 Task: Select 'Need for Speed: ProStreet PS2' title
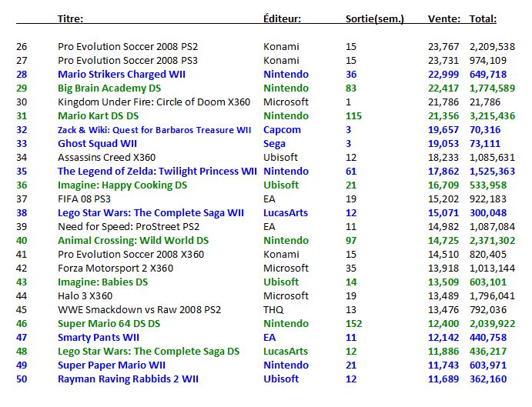(129, 226)
